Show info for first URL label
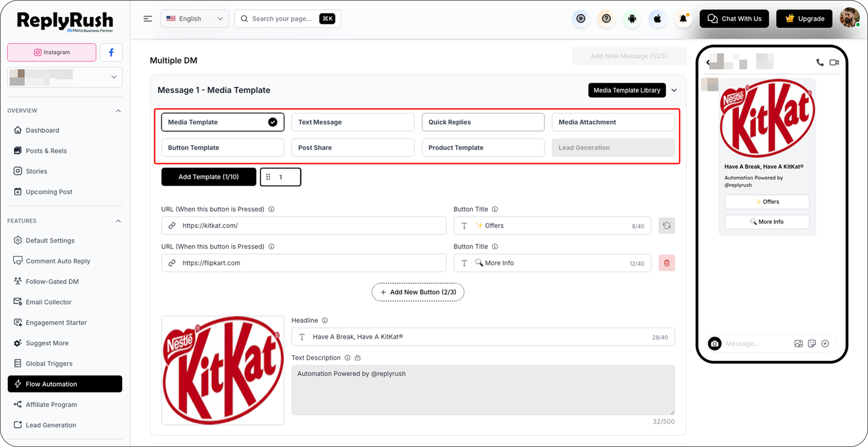The height and width of the screenshot is (447, 868). (x=271, y=209)
